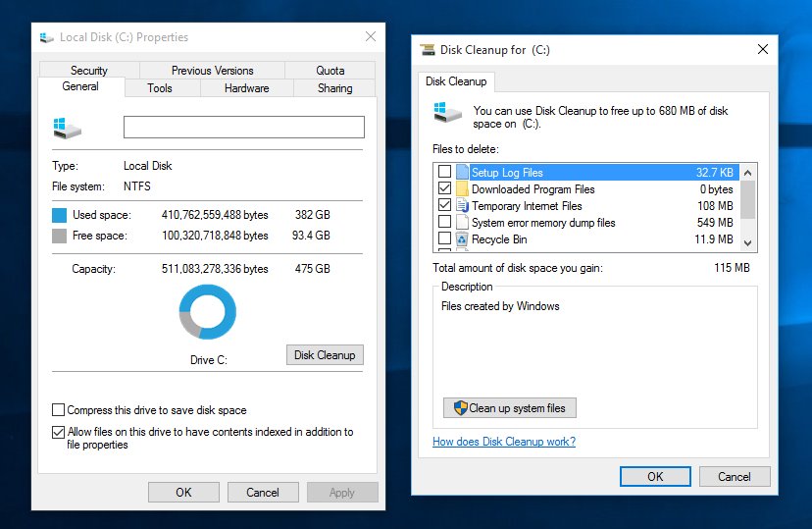The image size is (812, 529).
Task: Click Cancel in Local Disk Properties
Action: click(x=263, y=493)
